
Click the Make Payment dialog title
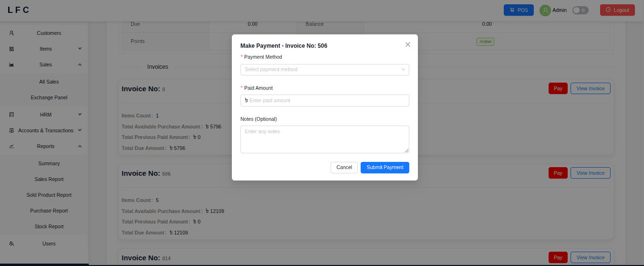[x=284, y=46]
